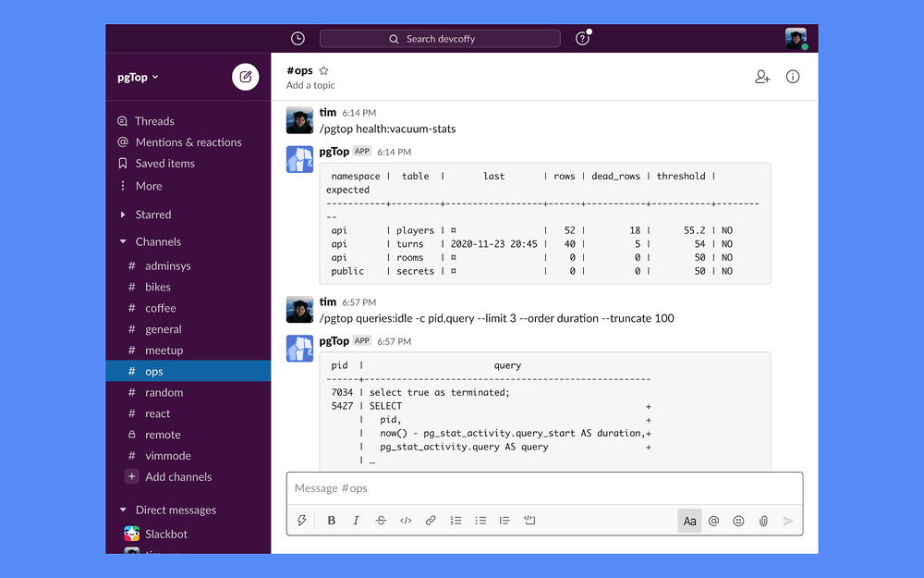Insert a code block
924x578 pixels.
point(529,520)
